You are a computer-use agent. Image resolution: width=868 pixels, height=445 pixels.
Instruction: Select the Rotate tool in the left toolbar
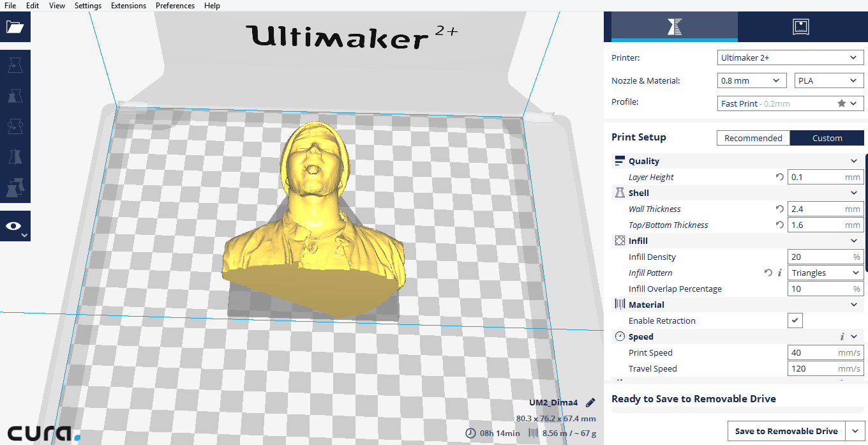15,126
